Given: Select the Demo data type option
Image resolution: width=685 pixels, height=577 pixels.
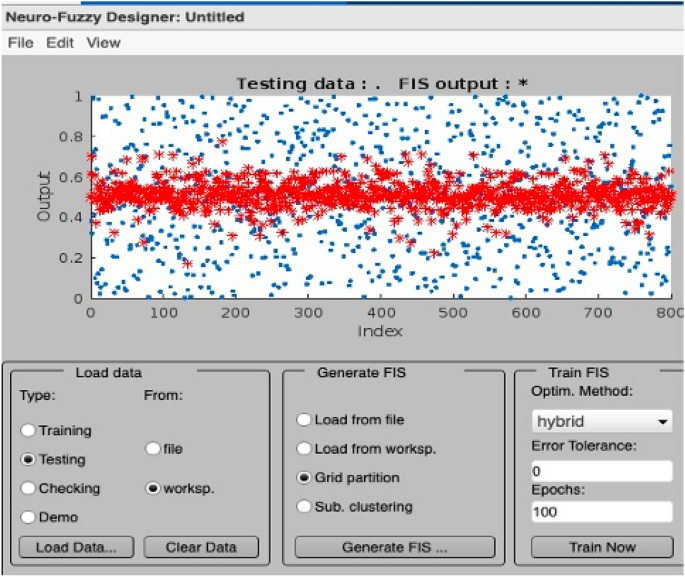Looking at the screenshot, I should tap(29, 517).
